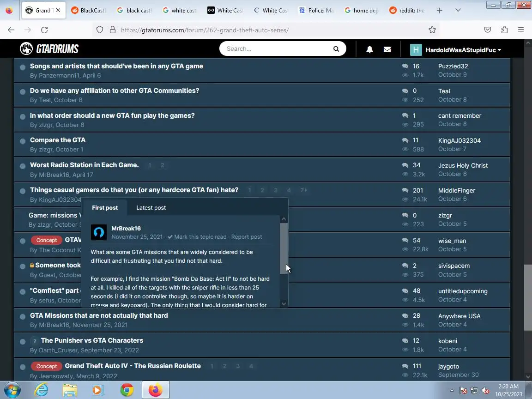Open the notifications bell icon

click(369, 49)
